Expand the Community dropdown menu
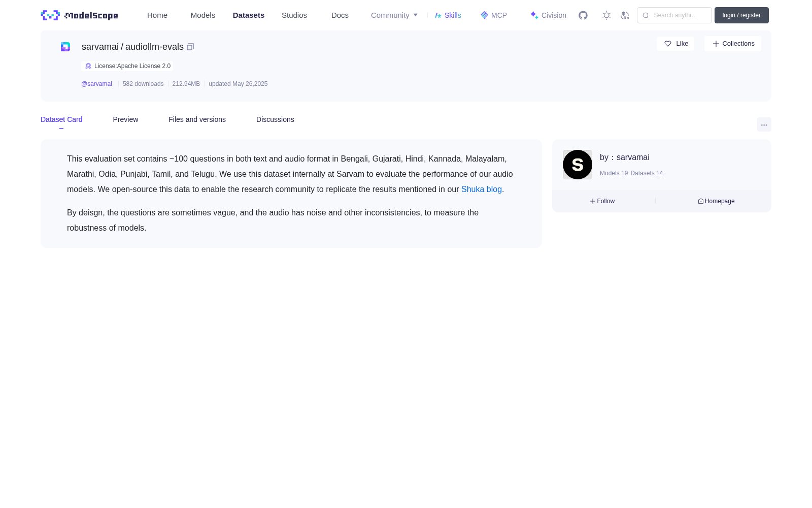This screenshot has height=508, width=812. point(394,15)
